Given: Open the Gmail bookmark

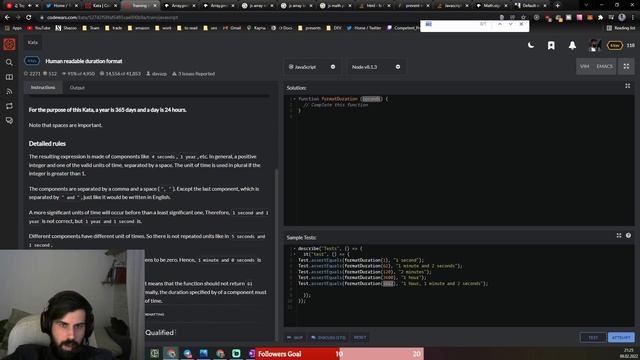Looking at the screenshot, I should (233, 28).
